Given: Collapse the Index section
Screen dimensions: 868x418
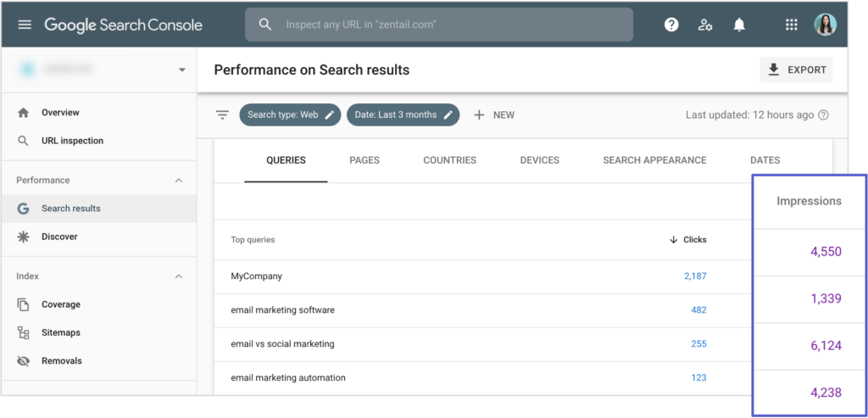Looking at the screenshot, I should point(178,276).
